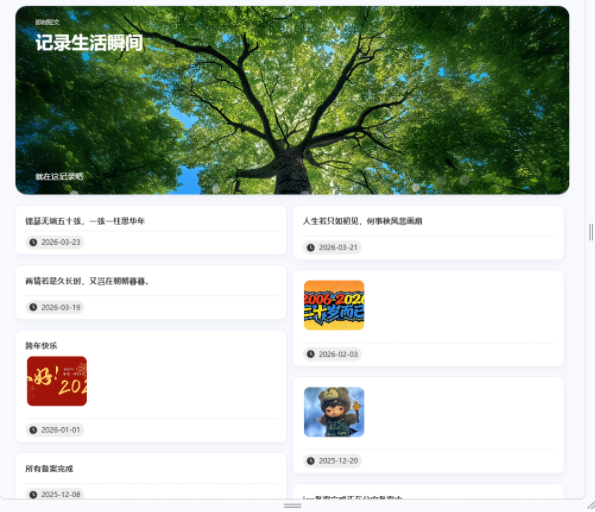Click the date text 2026-03-19

coord(61,307)
